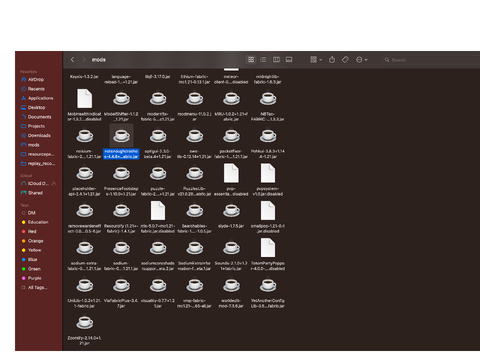Go forward with the toolbar forward arrow
Viewport: 480px width, 360px height.
84,60
